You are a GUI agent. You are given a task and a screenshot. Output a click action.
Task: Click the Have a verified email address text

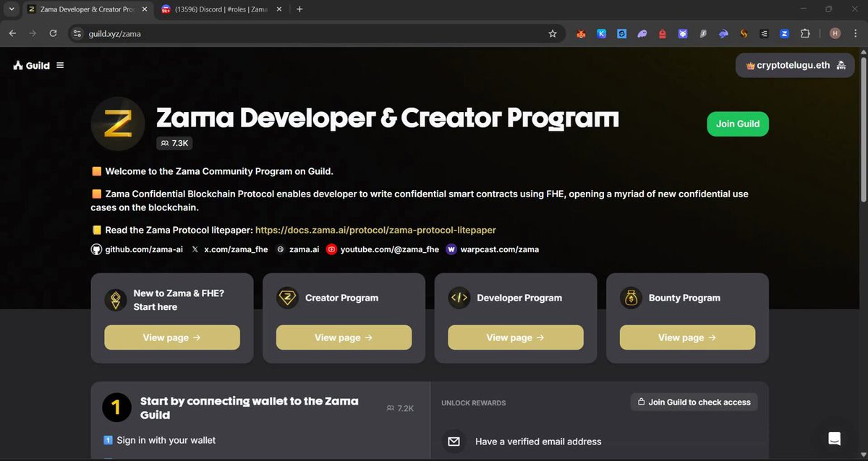538,441
